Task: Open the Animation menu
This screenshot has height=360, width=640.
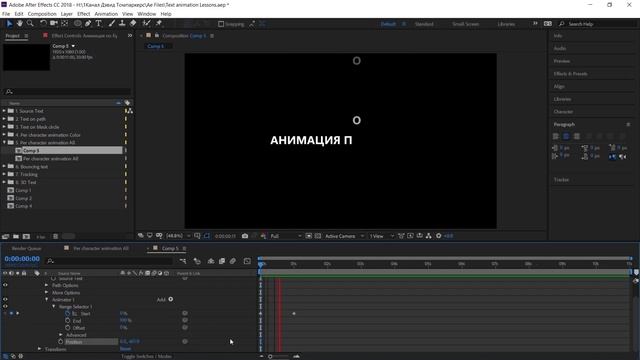Action: point(106,14)
